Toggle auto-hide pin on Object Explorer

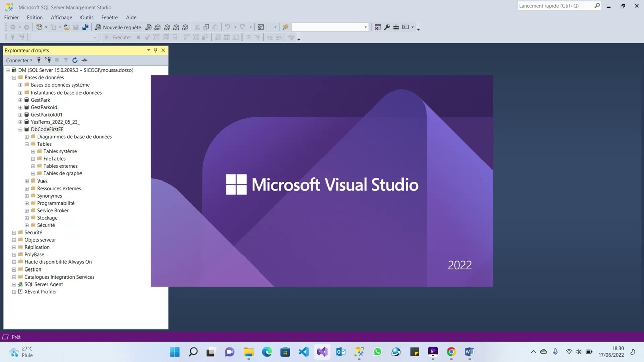[155, 50]
